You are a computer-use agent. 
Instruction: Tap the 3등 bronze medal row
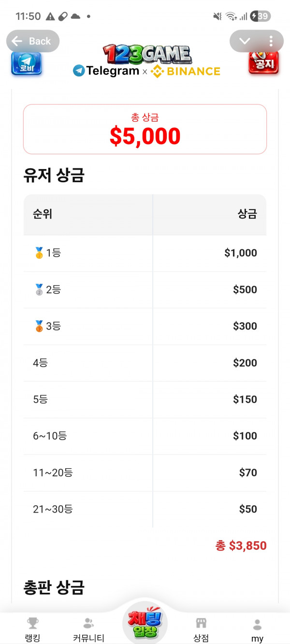point(145,326)
